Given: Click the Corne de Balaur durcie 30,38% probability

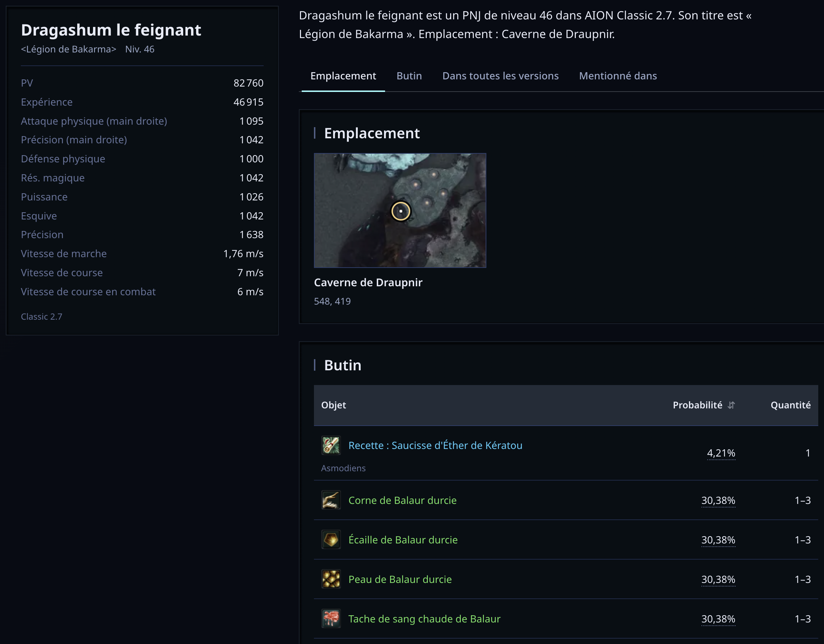Looking at the screenshot, I should pos(718,500).
